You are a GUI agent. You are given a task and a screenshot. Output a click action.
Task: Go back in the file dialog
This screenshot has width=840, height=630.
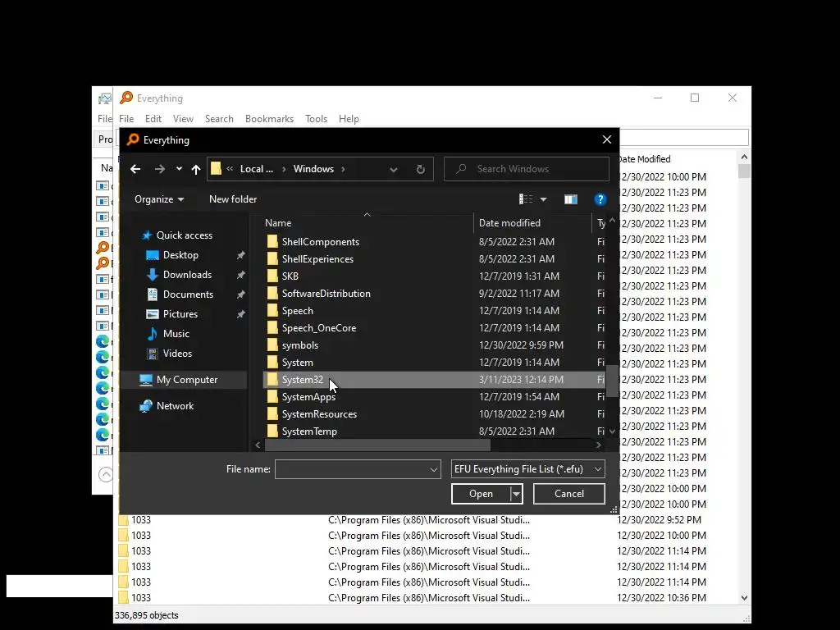pos(135,169)
